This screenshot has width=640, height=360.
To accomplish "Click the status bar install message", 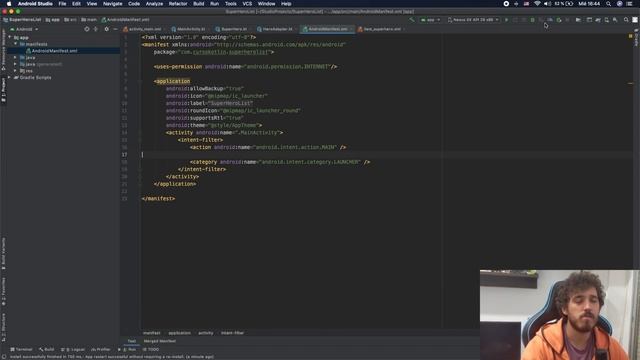I will tap(111, 357).
